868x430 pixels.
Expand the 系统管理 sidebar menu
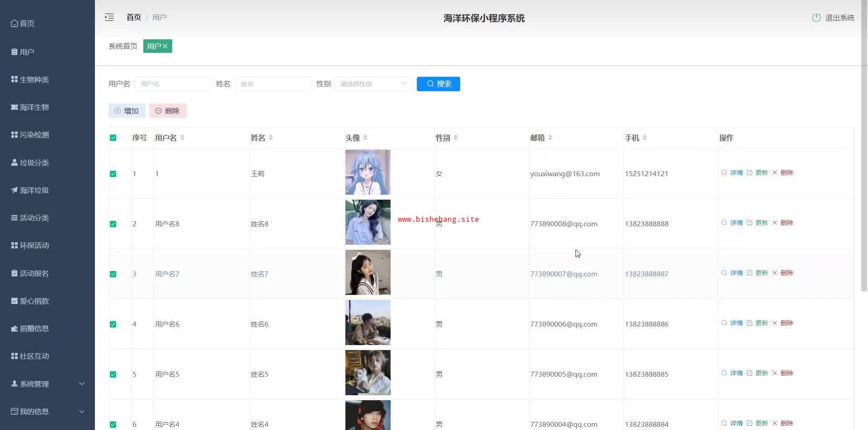tap(47, 384)
